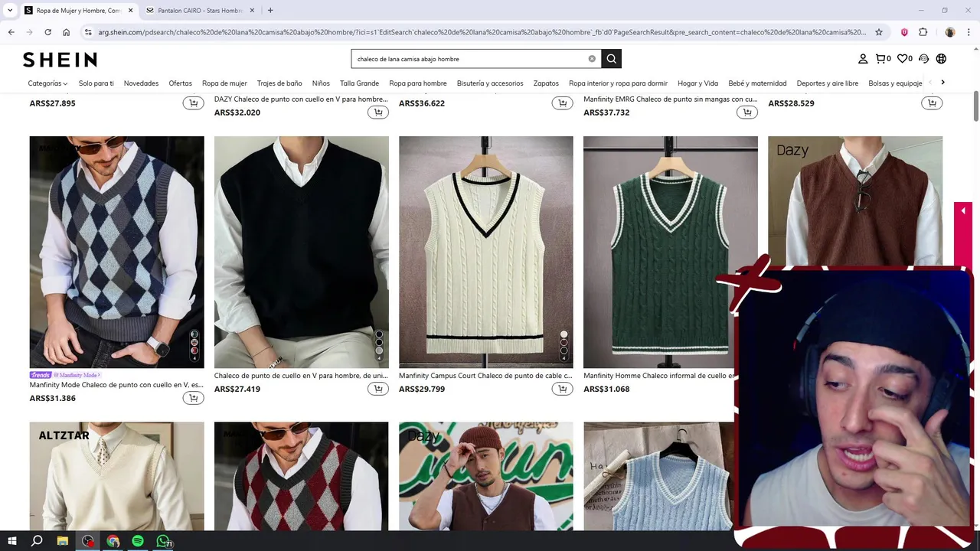
Task: Click the browser address bar URL
Action: [x=482, y=32]
